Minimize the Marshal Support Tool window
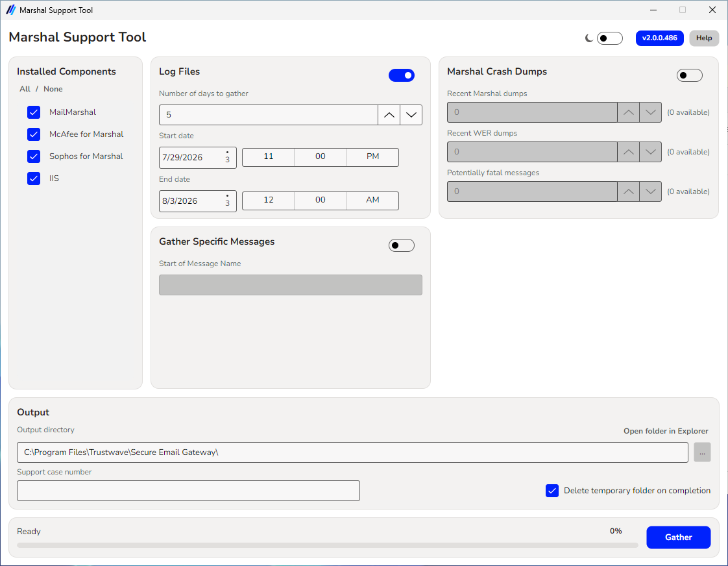Image resolution: width=728 pixels, height=566 pixels. pyautogui.click(x=653, y=10)
